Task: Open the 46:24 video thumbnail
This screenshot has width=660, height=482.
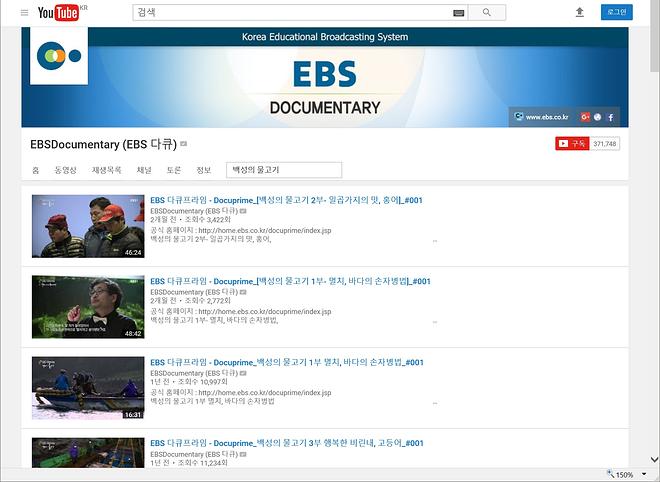Action: point(88,226)
